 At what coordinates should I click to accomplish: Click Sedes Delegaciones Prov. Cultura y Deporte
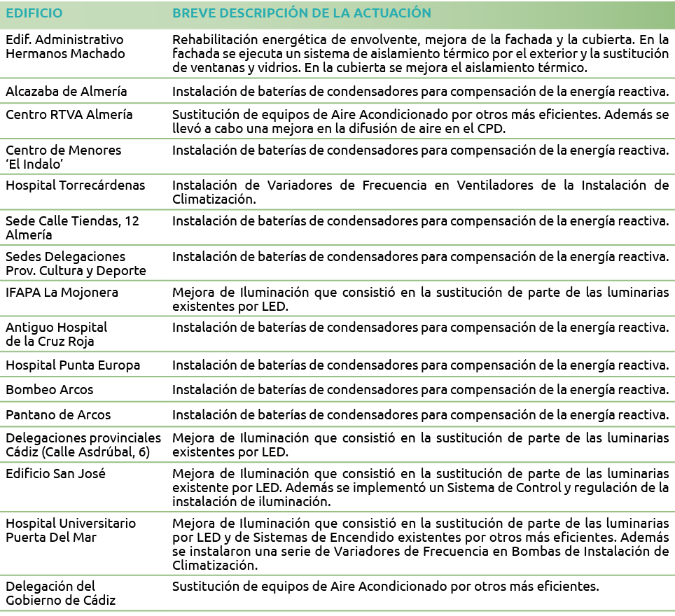pyautogui.click(x=76, y=264)
